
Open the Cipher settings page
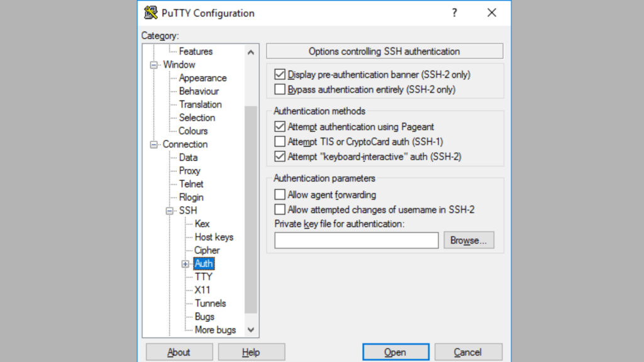206,250
